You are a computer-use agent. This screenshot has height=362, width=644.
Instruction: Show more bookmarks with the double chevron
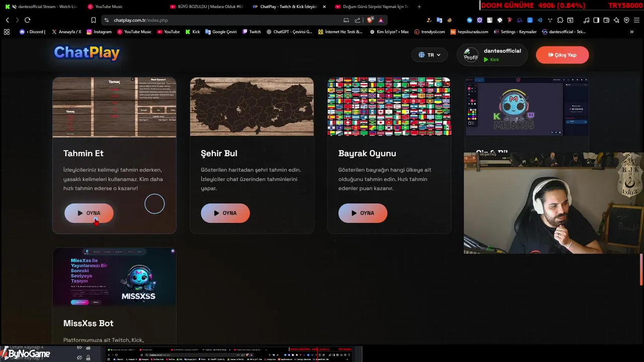pos(631,32)
